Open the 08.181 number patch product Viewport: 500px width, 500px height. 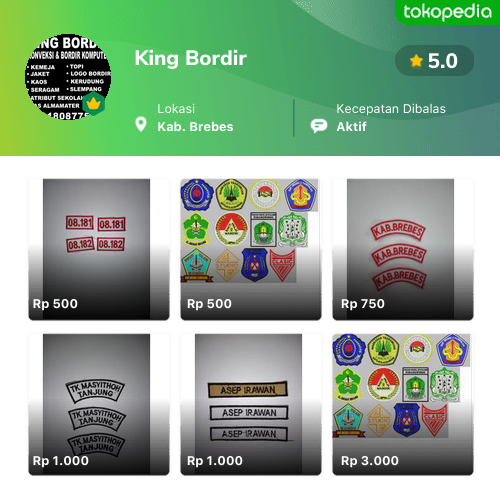(99, 249)
